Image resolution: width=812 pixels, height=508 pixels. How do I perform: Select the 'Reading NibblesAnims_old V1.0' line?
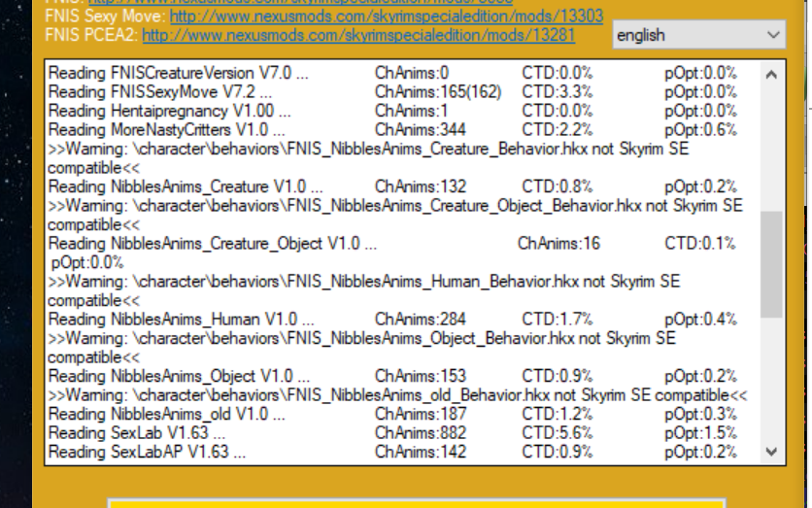coord(392,415)
